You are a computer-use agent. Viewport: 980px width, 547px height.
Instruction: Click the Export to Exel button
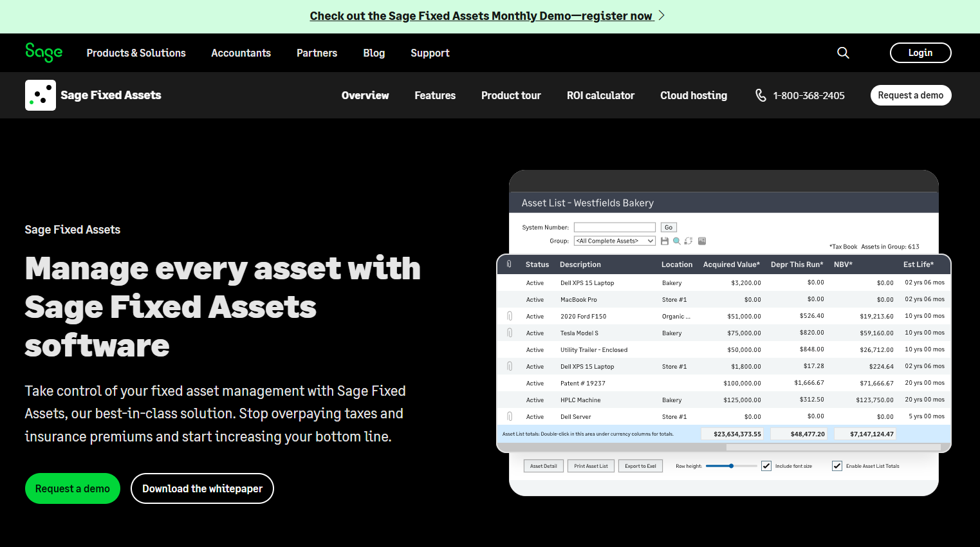(x=640, y=465)
